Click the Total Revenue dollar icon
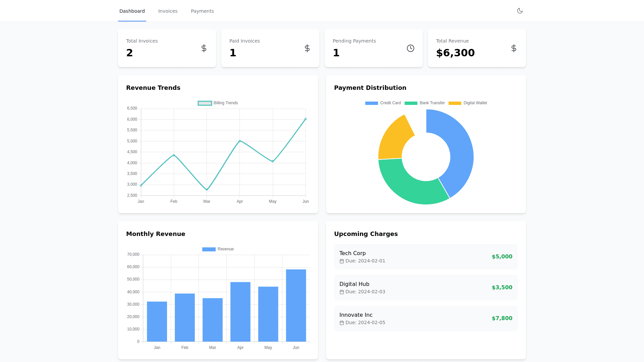Image resolution: width=644 pixels, height=362 pixels. coord(514,48)
